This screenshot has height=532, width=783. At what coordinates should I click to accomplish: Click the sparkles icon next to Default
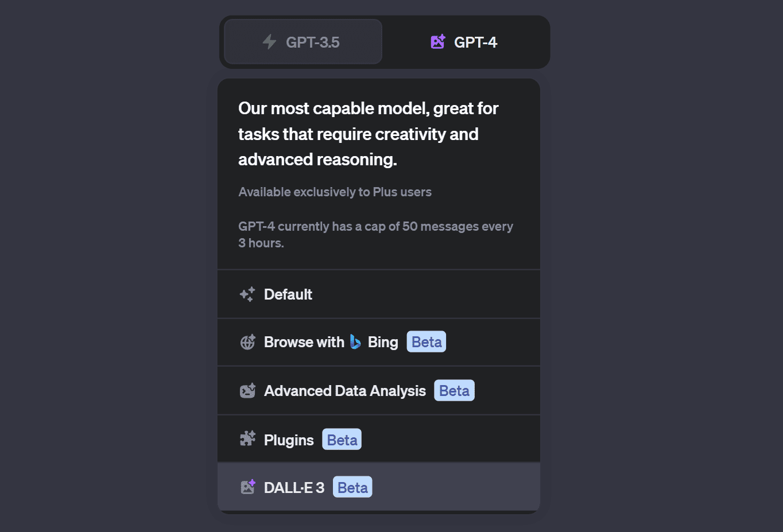pyautogui.click(x=247, y=294)
